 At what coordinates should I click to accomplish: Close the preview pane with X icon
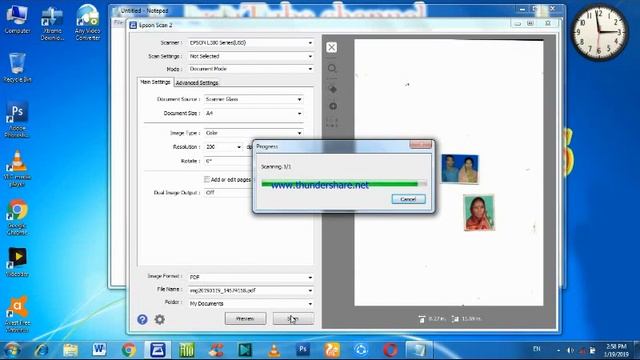click(x=331, y=47)
